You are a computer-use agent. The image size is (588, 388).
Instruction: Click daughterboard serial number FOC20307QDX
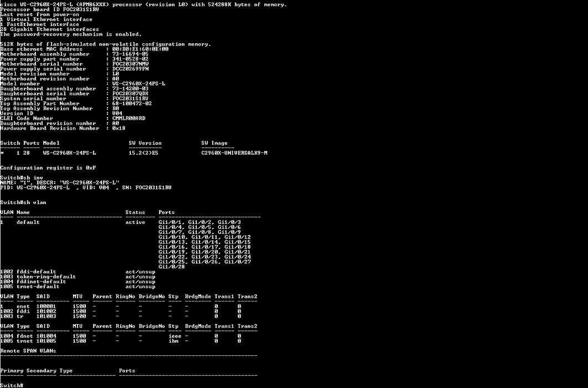130,94
